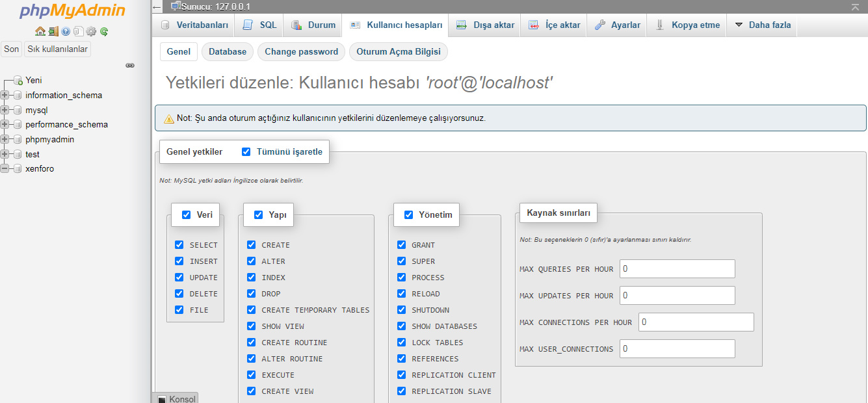Uncheck the SHUTDOWN privilege
868x403 pixels.
[x=401, y=310]
